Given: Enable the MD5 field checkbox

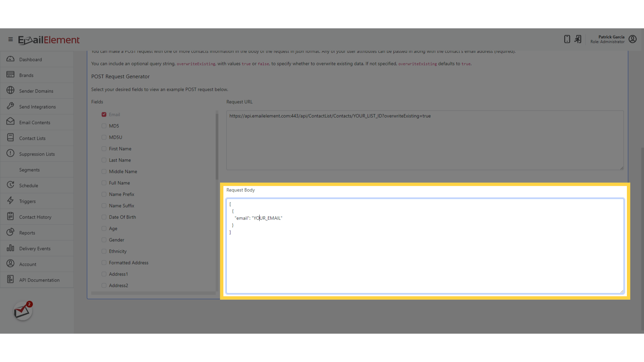Looking at the screenshot, I should point(104,126).
